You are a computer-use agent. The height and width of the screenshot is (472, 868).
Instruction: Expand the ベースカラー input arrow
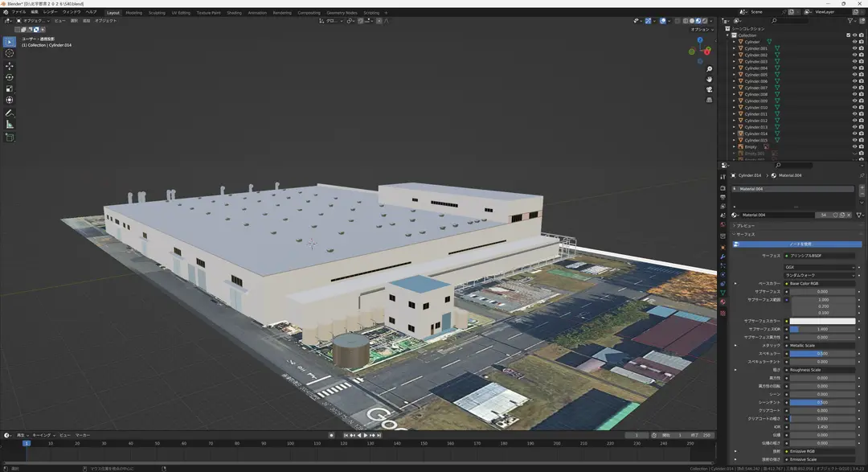735,284
